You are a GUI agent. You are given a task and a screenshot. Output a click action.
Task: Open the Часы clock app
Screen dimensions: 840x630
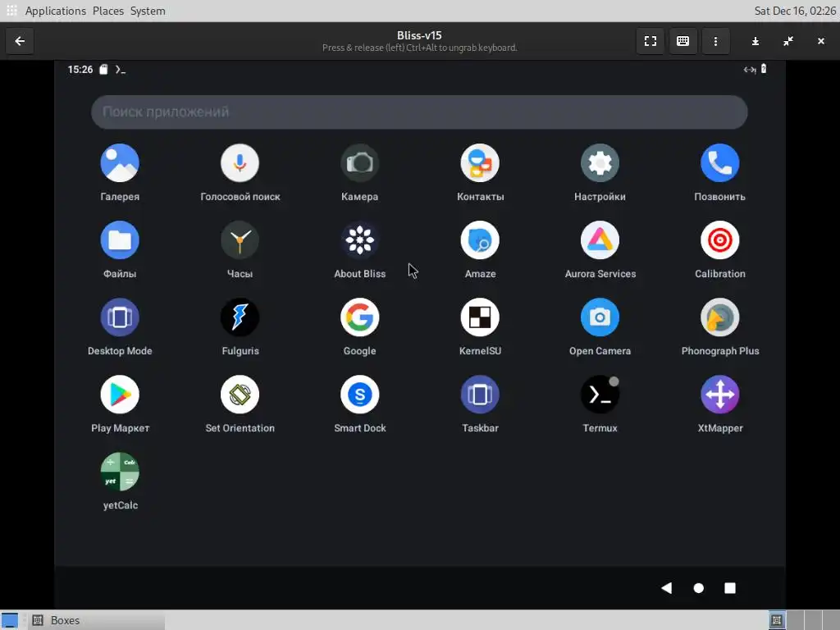240,240
